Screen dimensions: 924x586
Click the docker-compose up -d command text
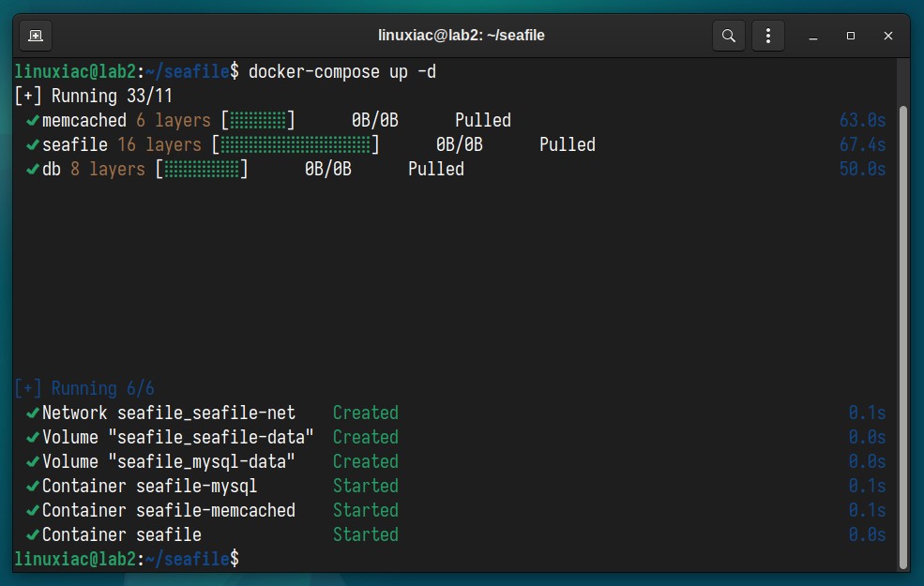point(342,72)
